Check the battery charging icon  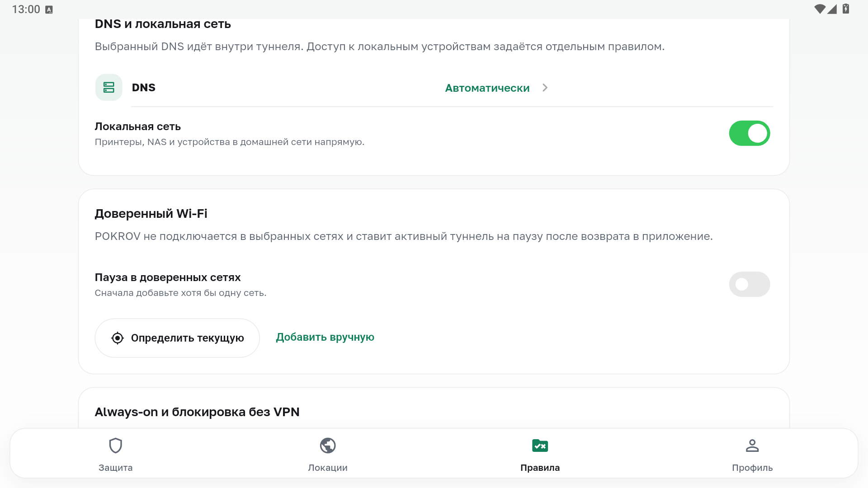click(846, 9)
